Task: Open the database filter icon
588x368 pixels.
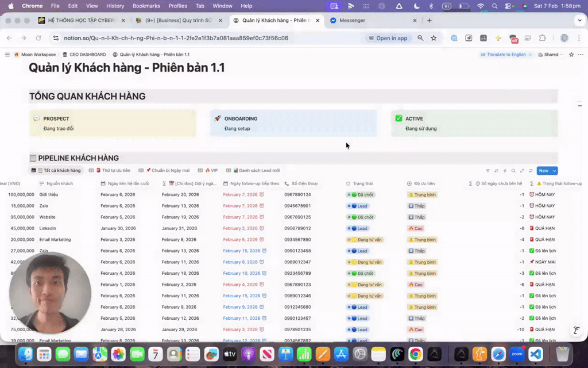Action: tap(488, 170)
